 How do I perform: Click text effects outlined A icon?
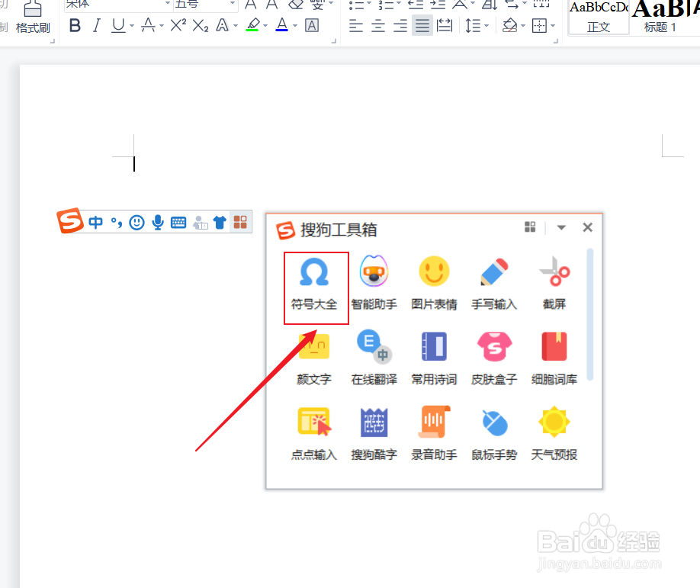tap(223, 26)
